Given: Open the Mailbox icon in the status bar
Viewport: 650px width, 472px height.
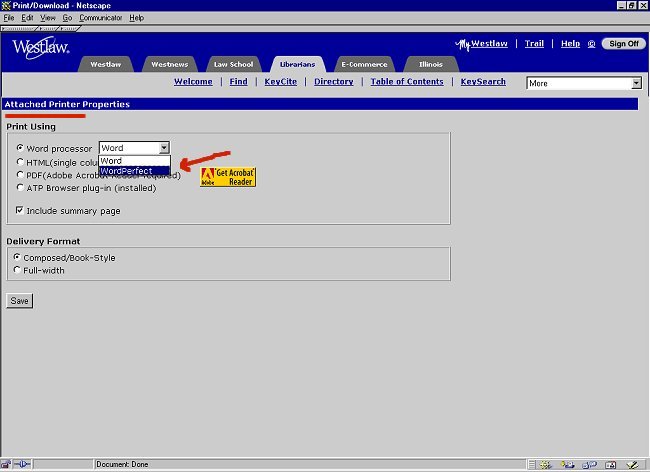Looking at the screenshot, I should pos(566,464).
